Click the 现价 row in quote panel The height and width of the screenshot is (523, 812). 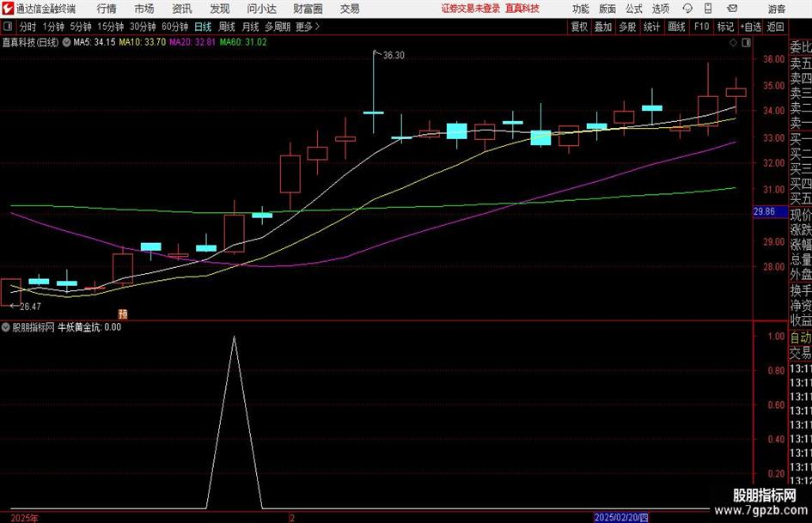[x=801, y=215]
